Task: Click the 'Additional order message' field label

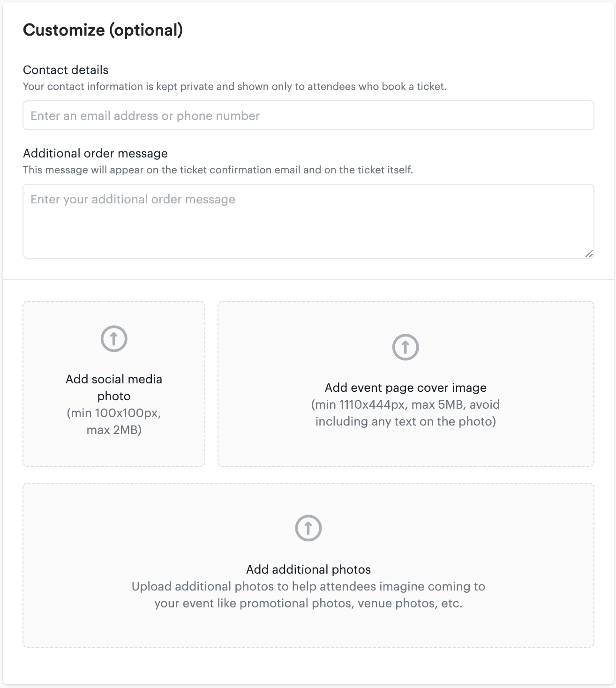Action: [95, 154]
